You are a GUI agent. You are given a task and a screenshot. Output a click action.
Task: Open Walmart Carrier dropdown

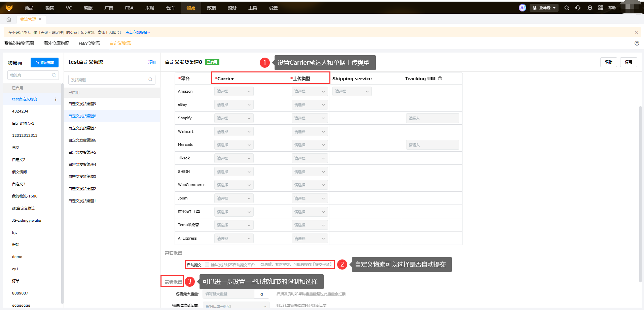234,132
